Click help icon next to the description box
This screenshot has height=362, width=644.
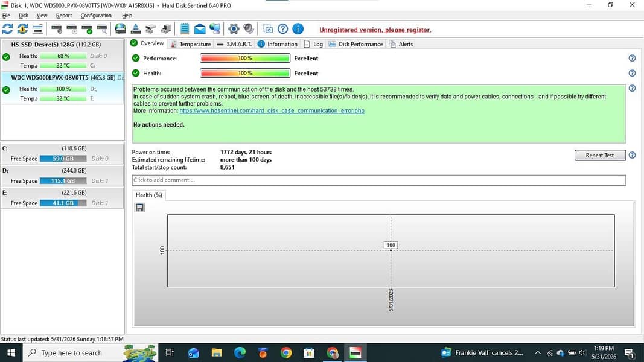click(632, 88)
